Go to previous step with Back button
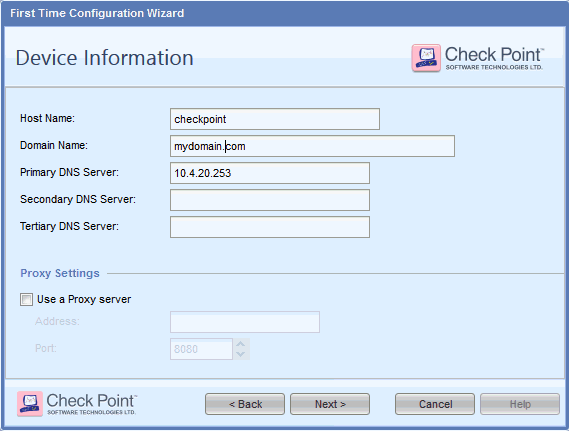This screenshot has width=569, height=431. click(245, 404)
